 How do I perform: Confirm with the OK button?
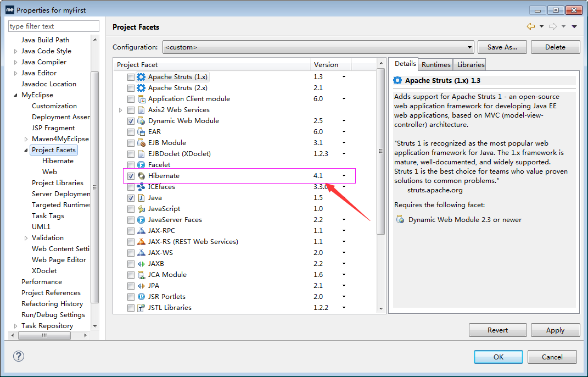[x=499, y=357]
